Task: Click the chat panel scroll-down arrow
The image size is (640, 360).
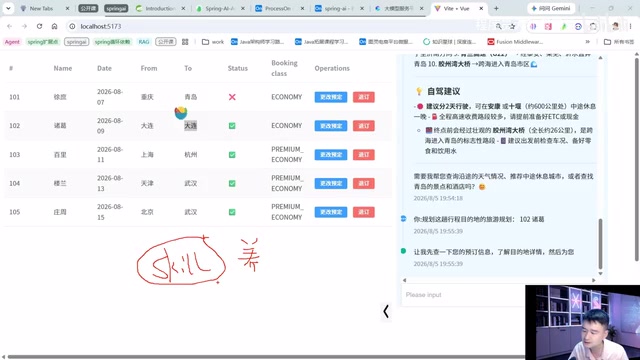Action: coord(600,273)
